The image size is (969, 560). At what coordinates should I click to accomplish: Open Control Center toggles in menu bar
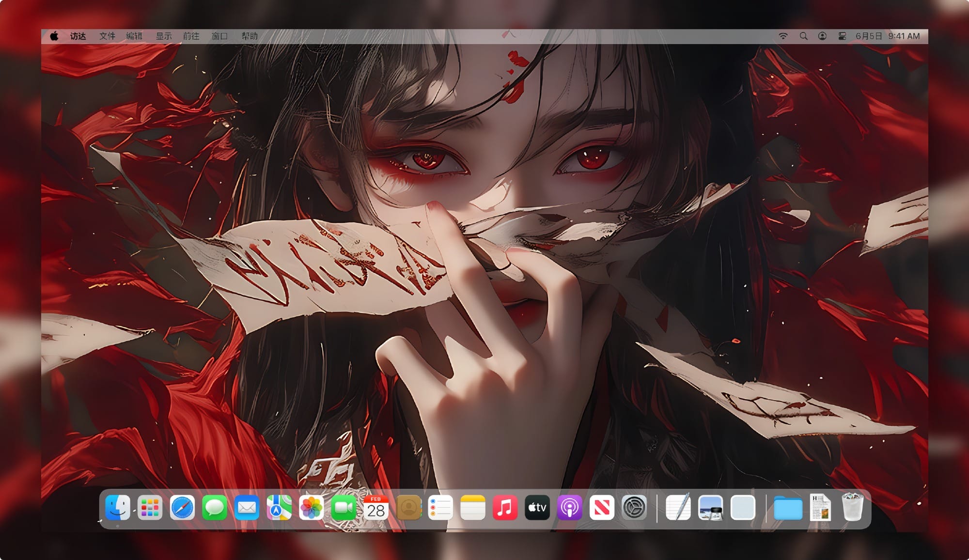click(842, 36)
